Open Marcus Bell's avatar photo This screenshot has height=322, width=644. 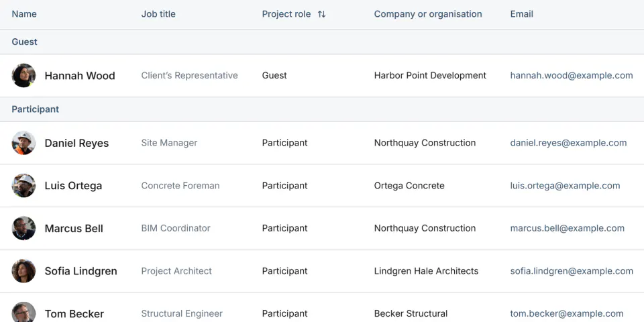[23, 228]
